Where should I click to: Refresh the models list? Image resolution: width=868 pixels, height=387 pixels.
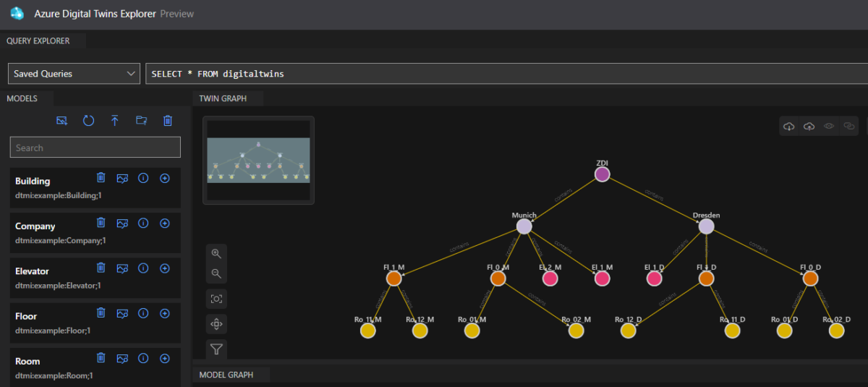(88, 121)
